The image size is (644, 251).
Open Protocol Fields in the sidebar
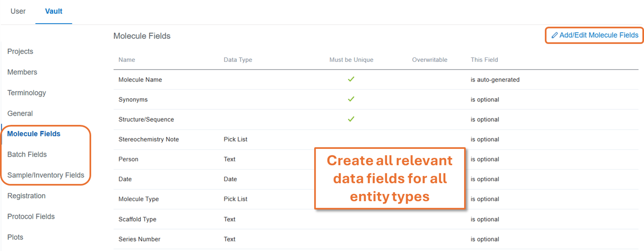(x=31, y=217)
